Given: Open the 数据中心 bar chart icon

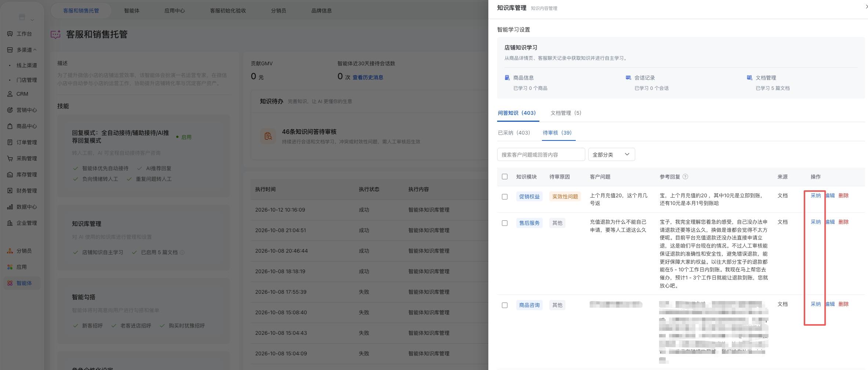Looking at the screenshot, I should click(10, 207).
